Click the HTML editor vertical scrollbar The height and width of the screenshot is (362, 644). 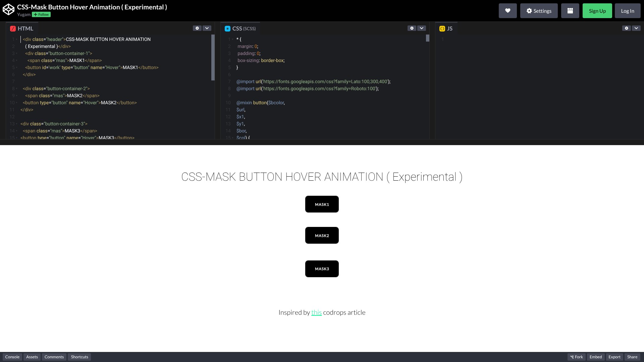[213, 58]
